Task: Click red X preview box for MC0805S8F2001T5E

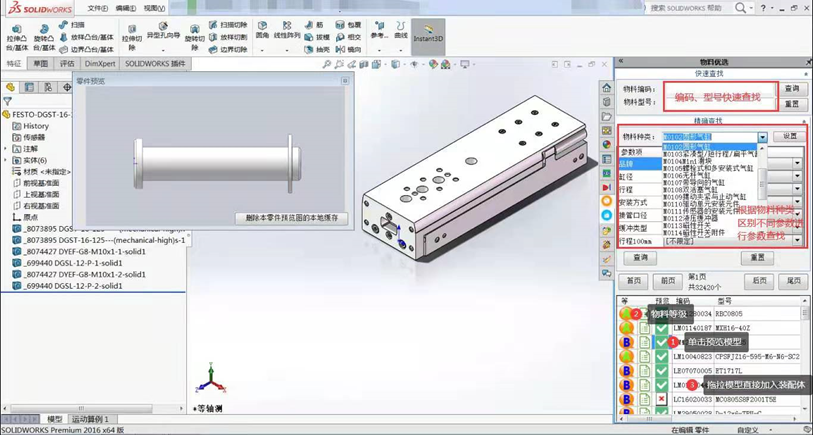Action: coord(661,398)
